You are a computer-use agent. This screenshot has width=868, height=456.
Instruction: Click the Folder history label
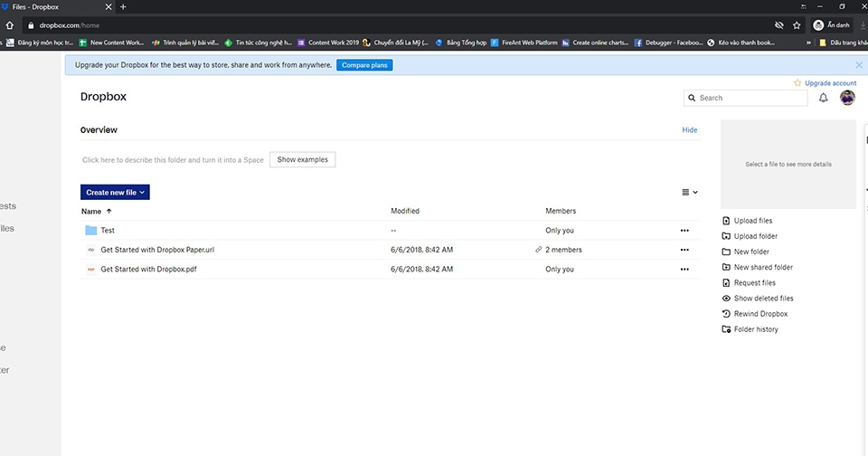click(x=756, y=329)
